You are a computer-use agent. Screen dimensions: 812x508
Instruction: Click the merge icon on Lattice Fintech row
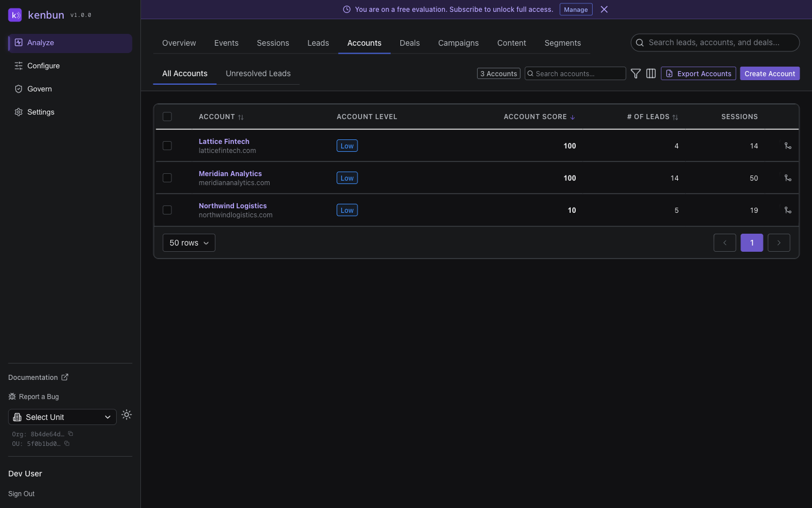click(788, 146)
